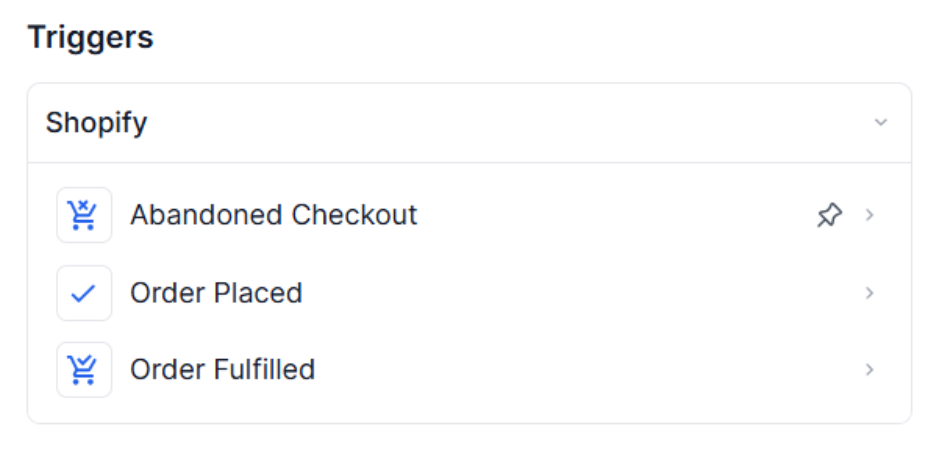The height and width of the screenshot is (455, 941).
Task: Click the Shopify group title
Action: click(x=96, y=123)
